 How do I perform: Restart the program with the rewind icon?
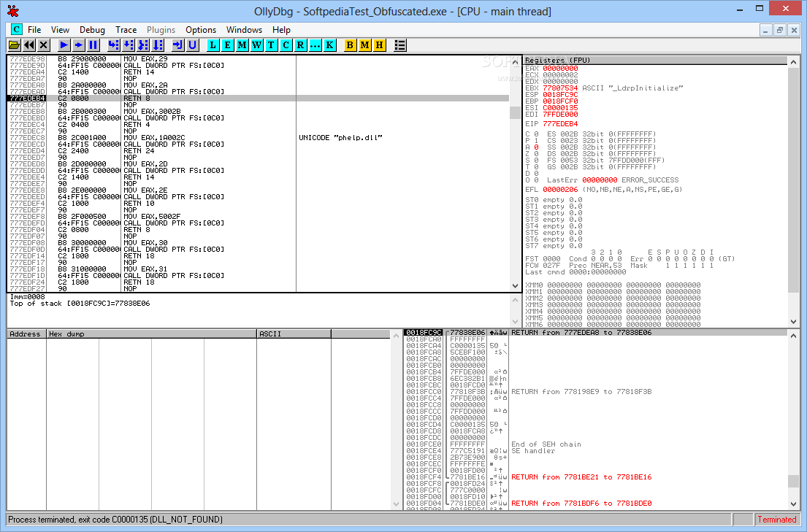pyautogui.click(x=29, y=45)
